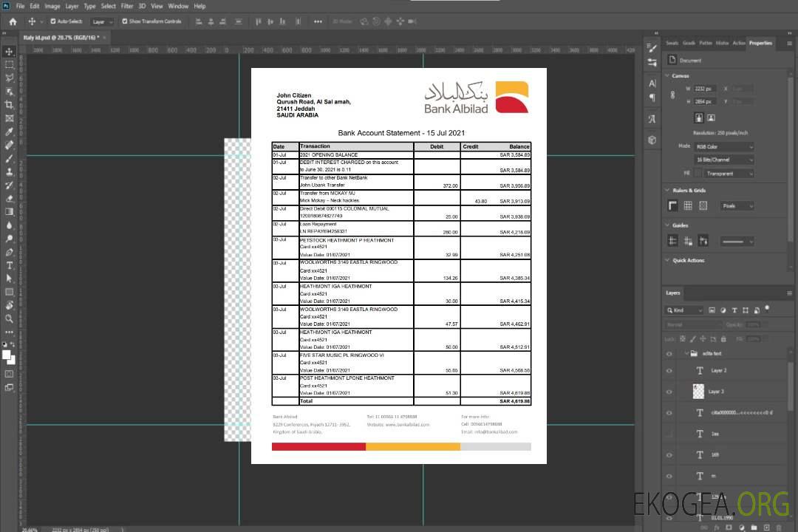Filter layers by pixel layers icon
Viewport: 798px width, 532px height.
tap(712, 310)
